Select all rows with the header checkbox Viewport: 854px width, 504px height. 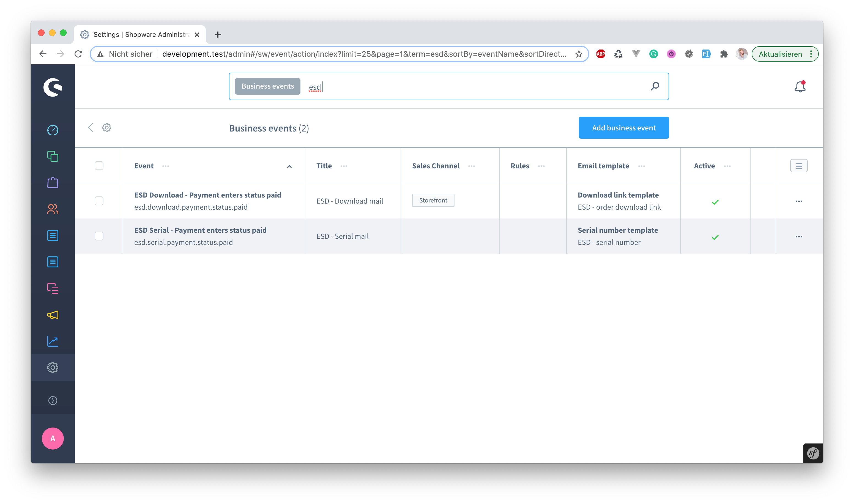point(99,166)
